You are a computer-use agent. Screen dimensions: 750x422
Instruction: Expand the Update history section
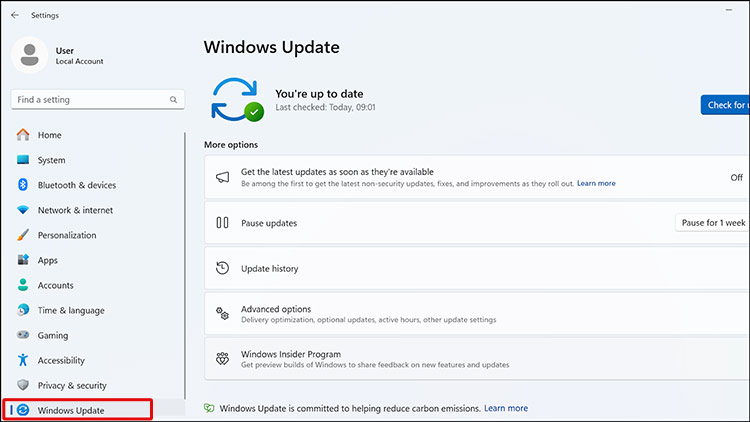tap(475, 268)
